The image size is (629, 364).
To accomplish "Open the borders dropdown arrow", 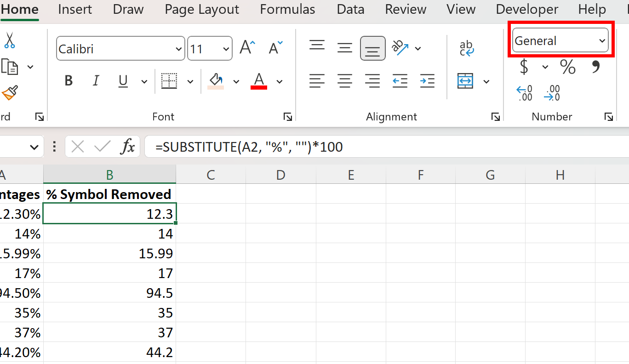I will point(191,80).
